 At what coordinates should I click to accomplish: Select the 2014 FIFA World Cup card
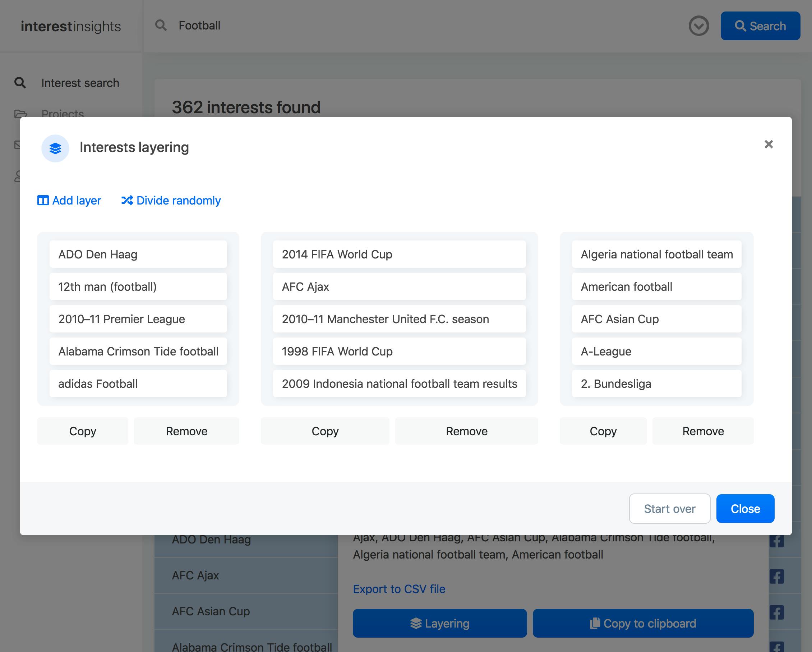399,254
